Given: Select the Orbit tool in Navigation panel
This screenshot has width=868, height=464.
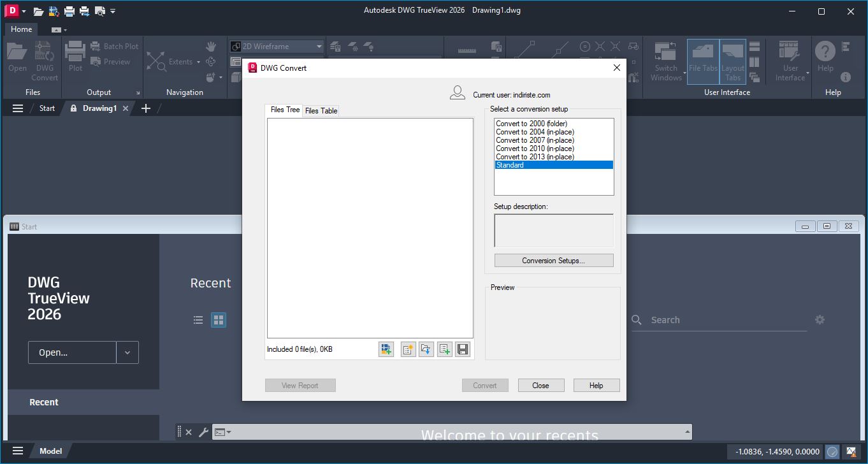Looking at the screenshot, I should (211, 62).
